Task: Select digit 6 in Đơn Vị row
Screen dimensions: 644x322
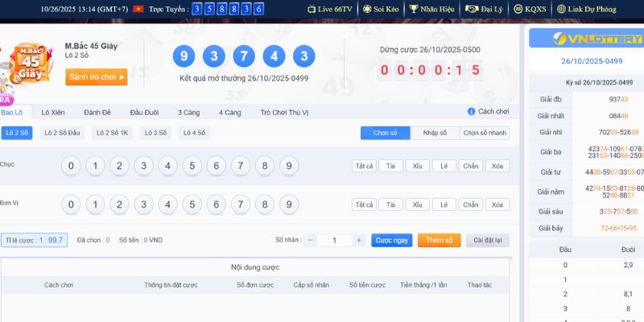Action: pos(217,204)
